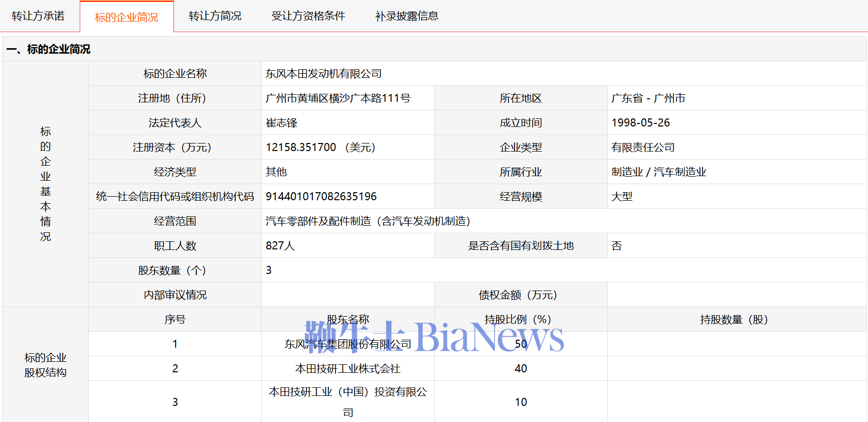Select shareholder count value 3

[269, 270]
